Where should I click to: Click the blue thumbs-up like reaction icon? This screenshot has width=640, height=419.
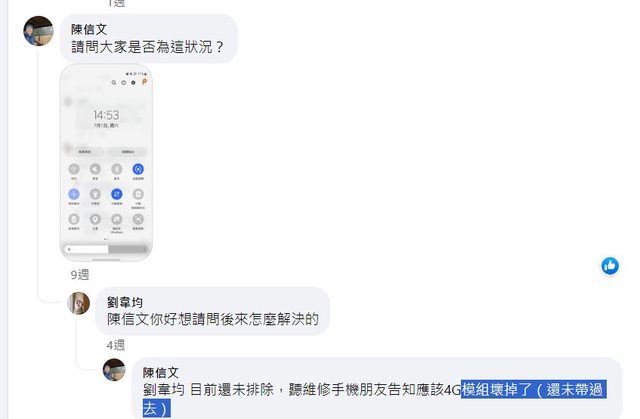coord(610,266)
